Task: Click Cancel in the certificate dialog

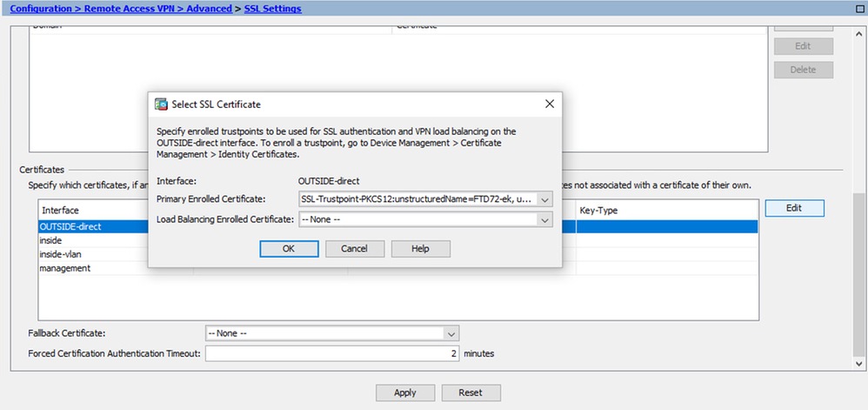Action: (354, 249)
